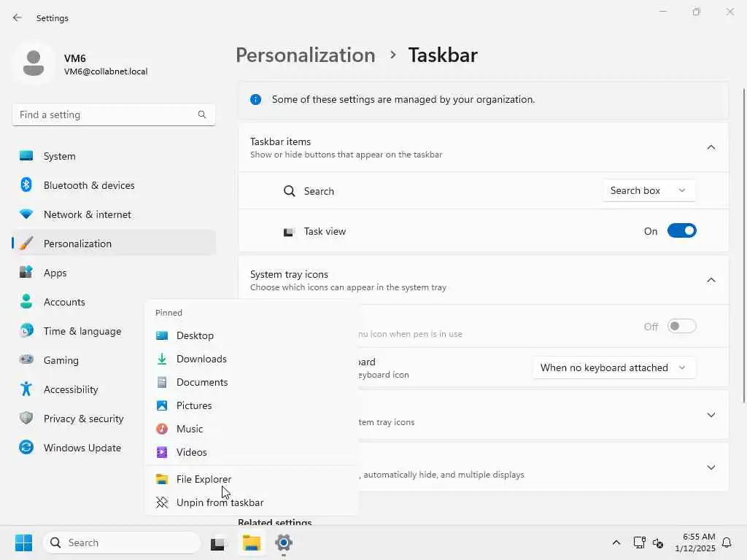Screen dimensions: 747x560
Task: Open the When no keyboard attached dropdown
Action: pyautogui.click(x=614, y=367)
